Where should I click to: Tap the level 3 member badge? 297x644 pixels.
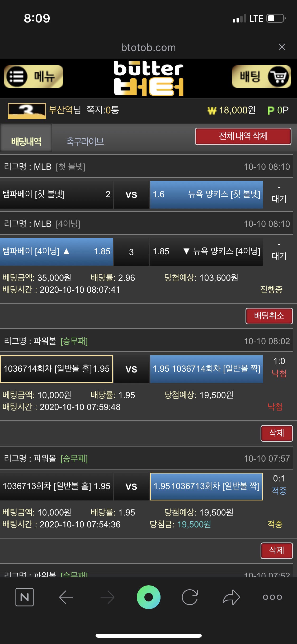tap(27, 111)
